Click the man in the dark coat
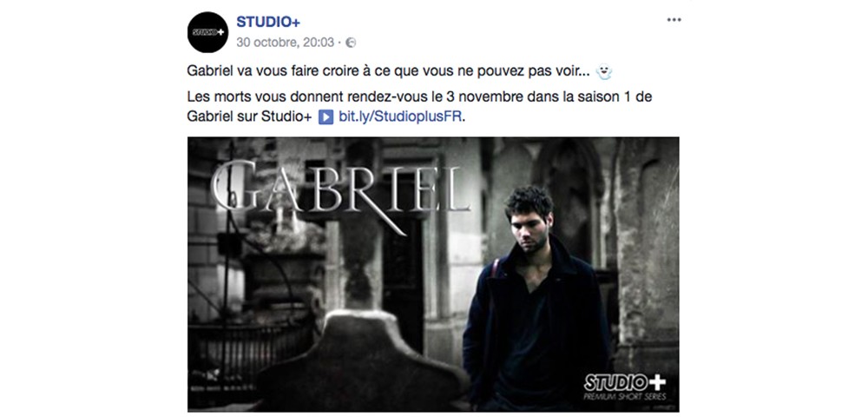The image size is (868, 417). (x=533, y=299)
